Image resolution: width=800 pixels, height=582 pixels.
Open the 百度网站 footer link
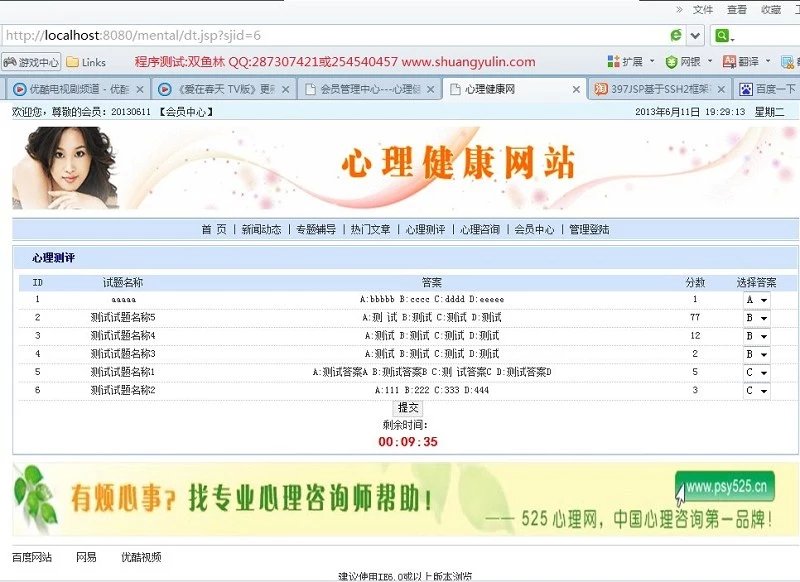32,557
